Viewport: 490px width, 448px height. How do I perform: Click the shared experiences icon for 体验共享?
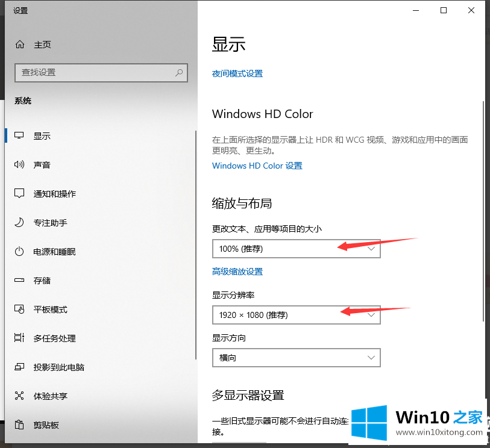19,396
